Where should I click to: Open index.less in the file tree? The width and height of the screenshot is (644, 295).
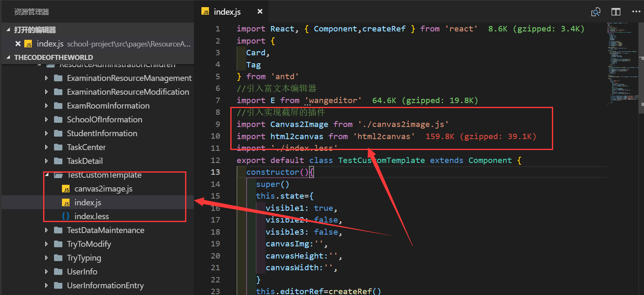(x=92, y=217)
